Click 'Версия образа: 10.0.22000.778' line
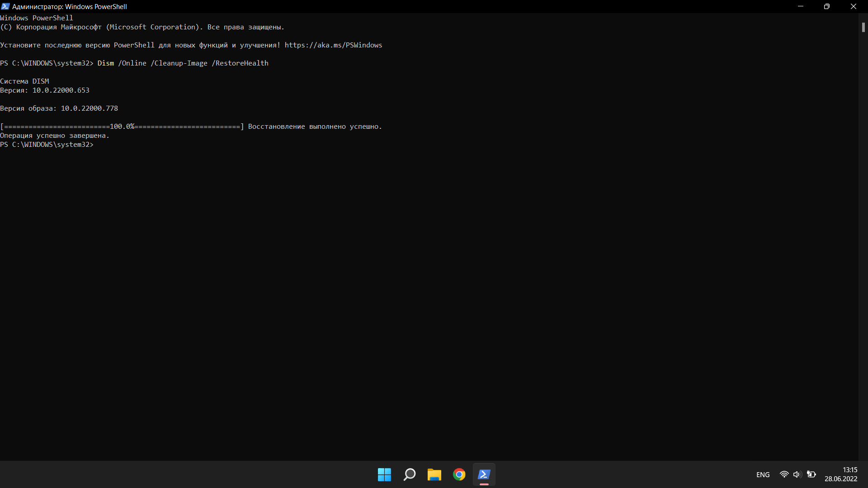 click(59, 108)
